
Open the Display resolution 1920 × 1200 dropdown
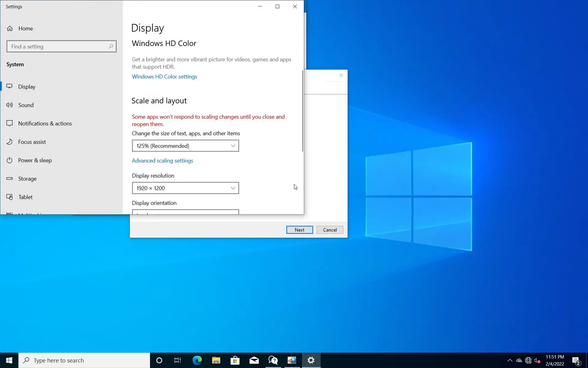(185, 188)
